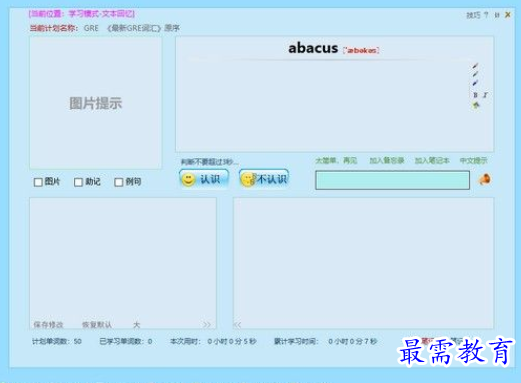
Task: Click the 太简单，再见 link
Action: (x=336, y=160)
